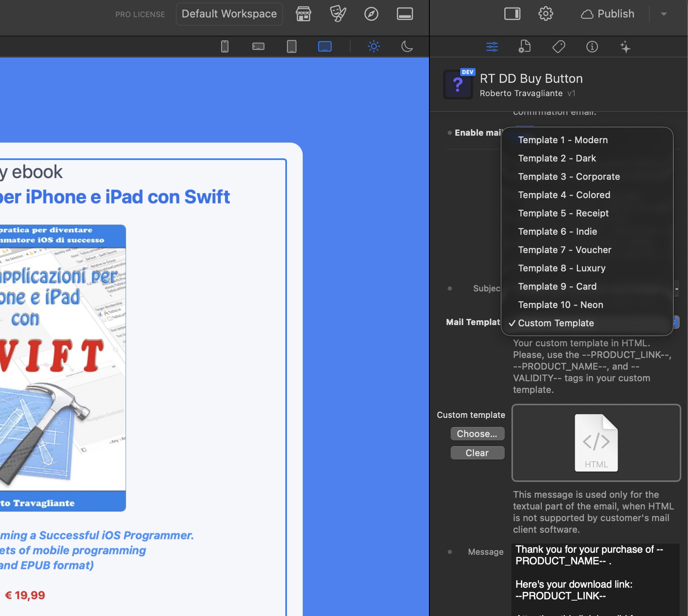The width and height of the screenshot is (688, 616).
Task: Click the theater masks themes icon
Action: 338,14
